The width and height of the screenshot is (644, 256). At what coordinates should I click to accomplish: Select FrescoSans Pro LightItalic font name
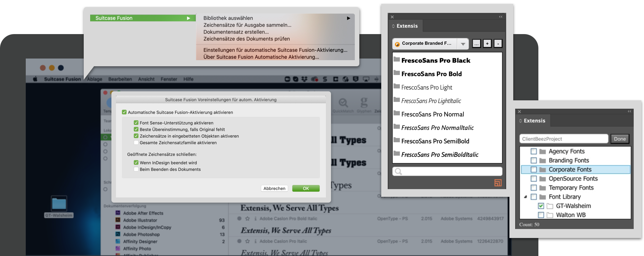tap(431, 101)
